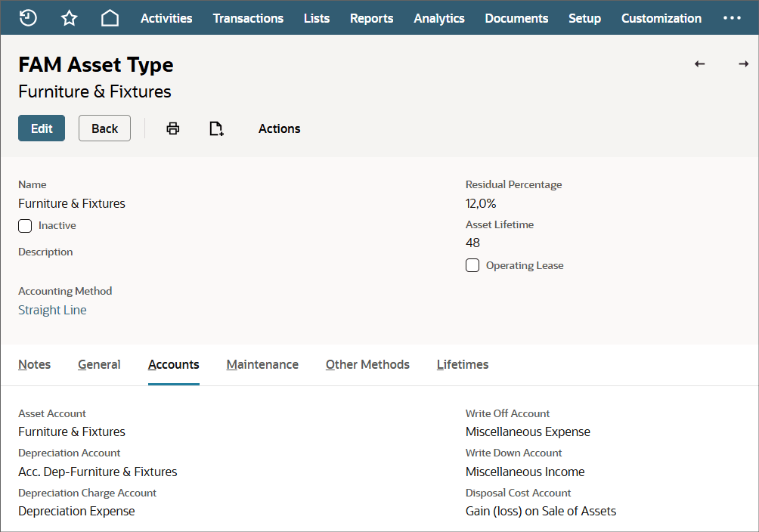Open the Transactions menu
The width and height of the screenshot is (759, 532).
click(x=248, y=18)
